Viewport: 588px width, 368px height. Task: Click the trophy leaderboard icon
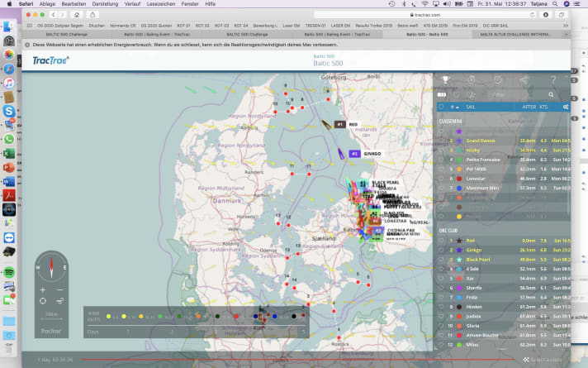point(445,80)
